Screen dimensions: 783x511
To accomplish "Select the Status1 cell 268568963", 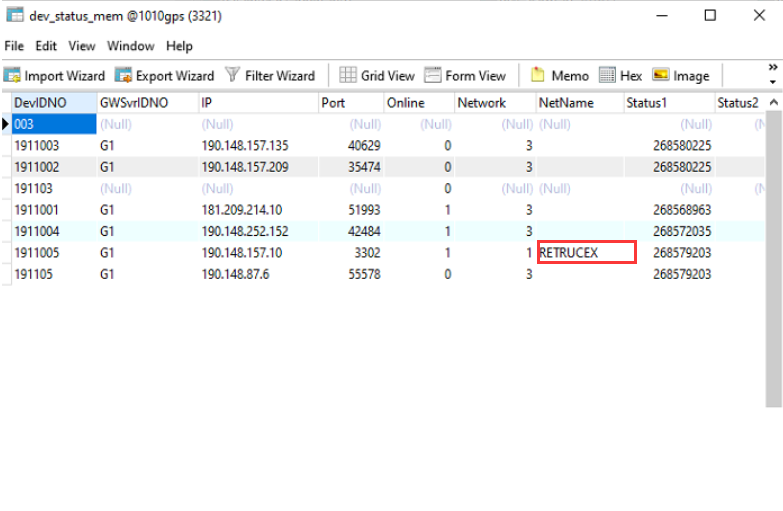I will pos(669,210).
